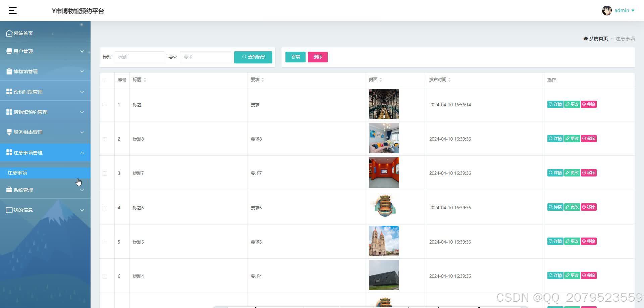
Task: Open the library cover thumbnail in row 1
Action: coord(384,104)
